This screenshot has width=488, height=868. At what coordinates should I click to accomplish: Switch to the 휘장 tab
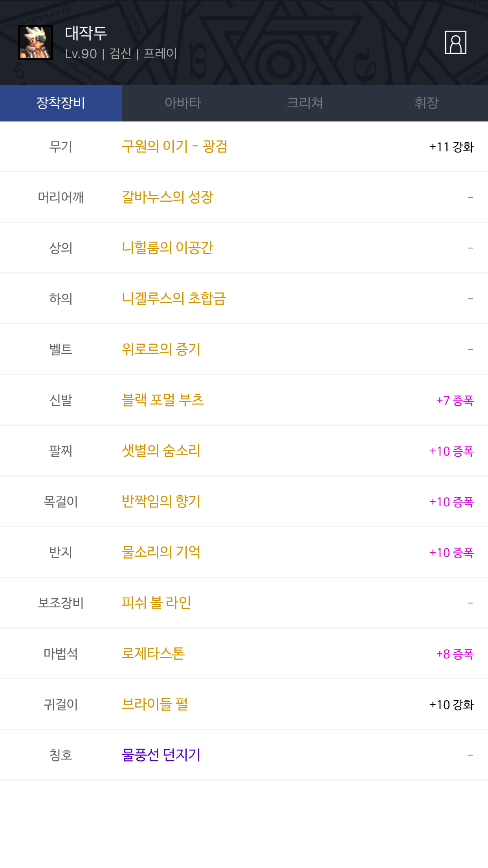(427, 103)
